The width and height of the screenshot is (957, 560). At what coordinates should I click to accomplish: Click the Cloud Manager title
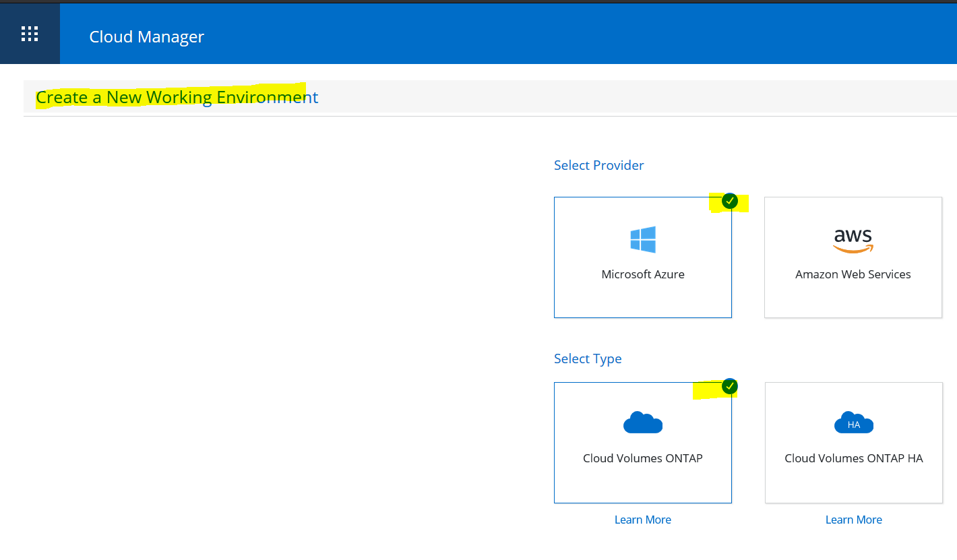click(146, 36)
